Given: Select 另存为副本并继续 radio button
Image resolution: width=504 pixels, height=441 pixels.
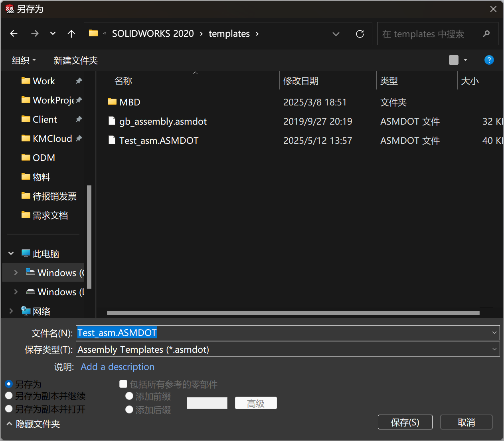Looking at the screenshot, I should [x=9, y=395].
